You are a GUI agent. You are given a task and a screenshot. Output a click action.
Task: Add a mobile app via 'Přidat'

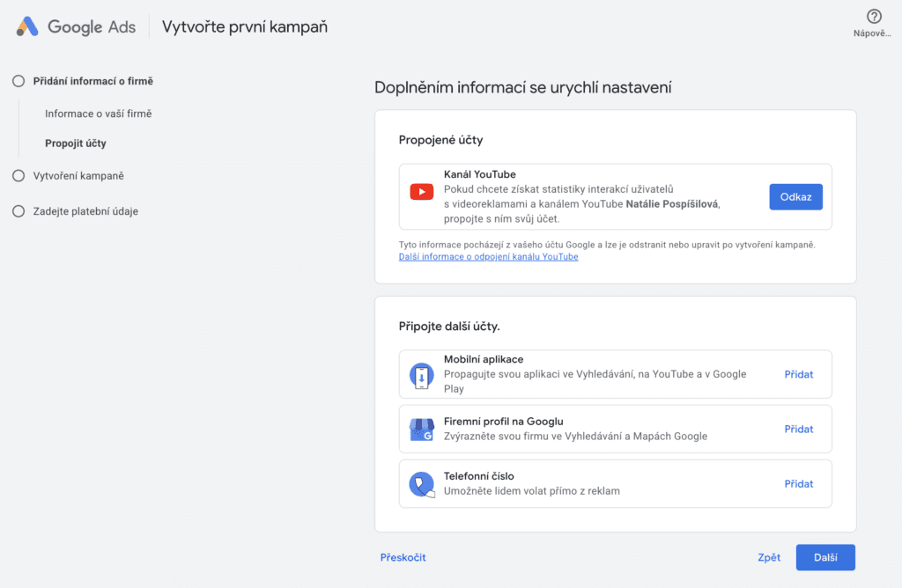(x=798, y=374)
